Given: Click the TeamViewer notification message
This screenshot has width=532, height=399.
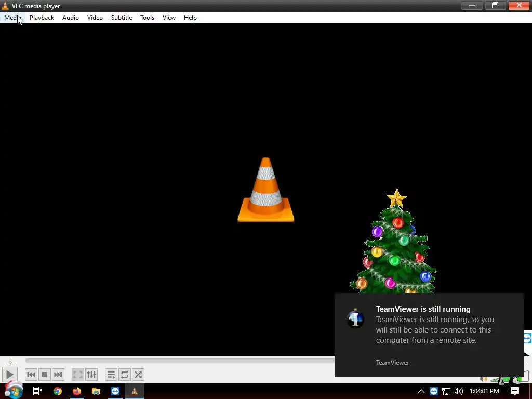Looking at the screenshot, I should [429, 335].
